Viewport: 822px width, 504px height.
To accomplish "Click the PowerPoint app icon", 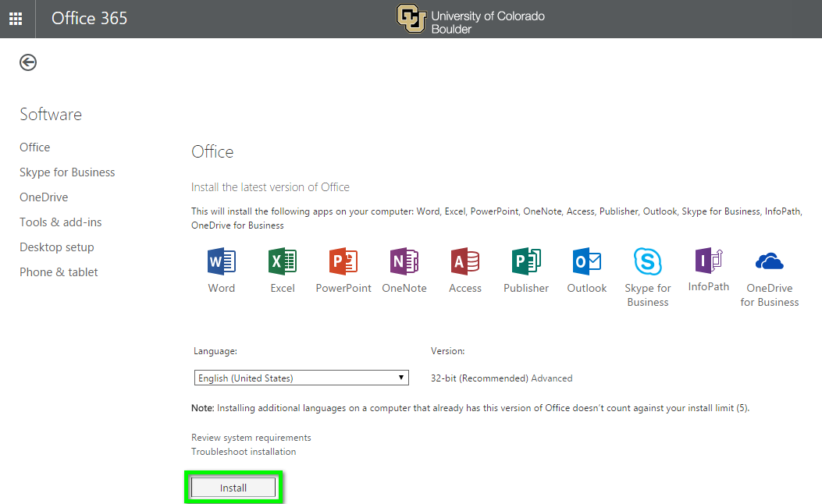I will (343, 261).
